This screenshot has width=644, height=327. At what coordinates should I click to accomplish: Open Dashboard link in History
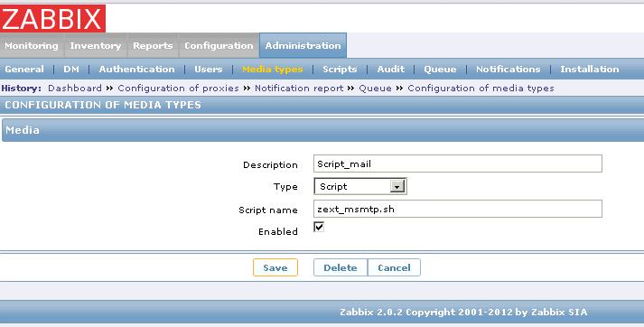[x=75, y=89]
